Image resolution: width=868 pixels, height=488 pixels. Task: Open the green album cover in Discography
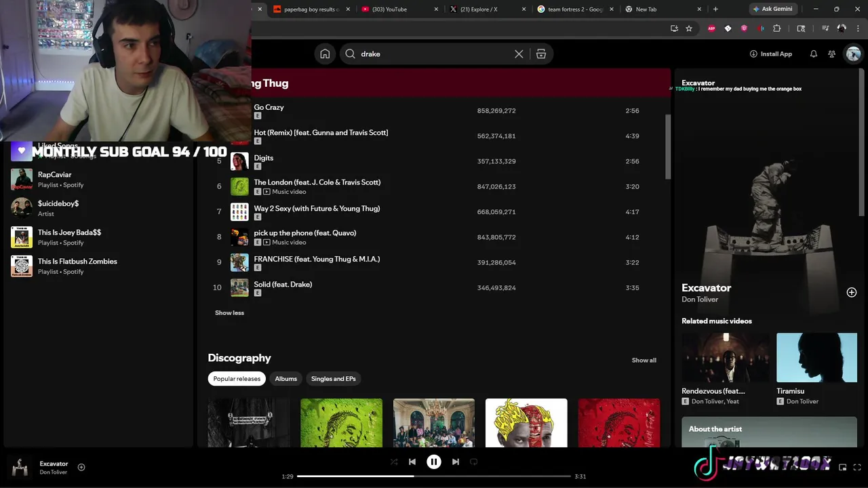point(341,423)
